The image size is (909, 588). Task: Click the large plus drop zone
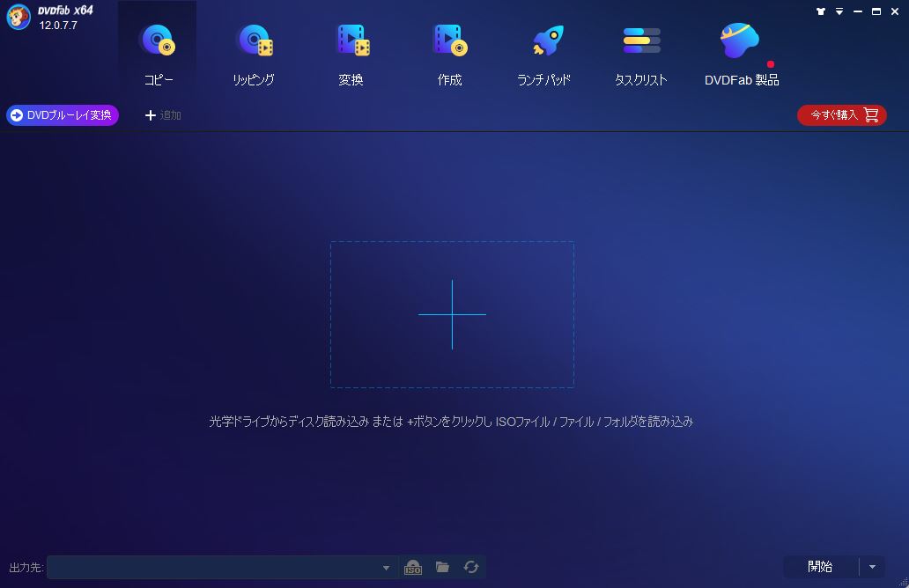pyautogui.click(x=452, y=314)
